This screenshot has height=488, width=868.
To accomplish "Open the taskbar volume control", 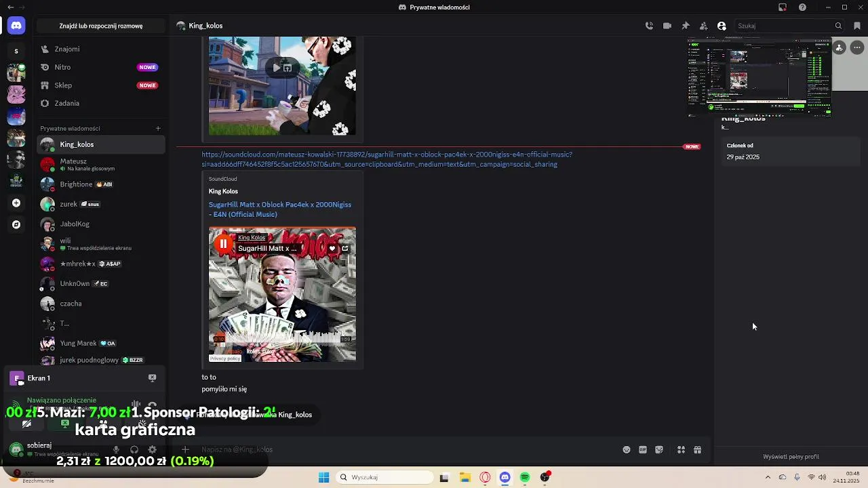I will 823,477.
